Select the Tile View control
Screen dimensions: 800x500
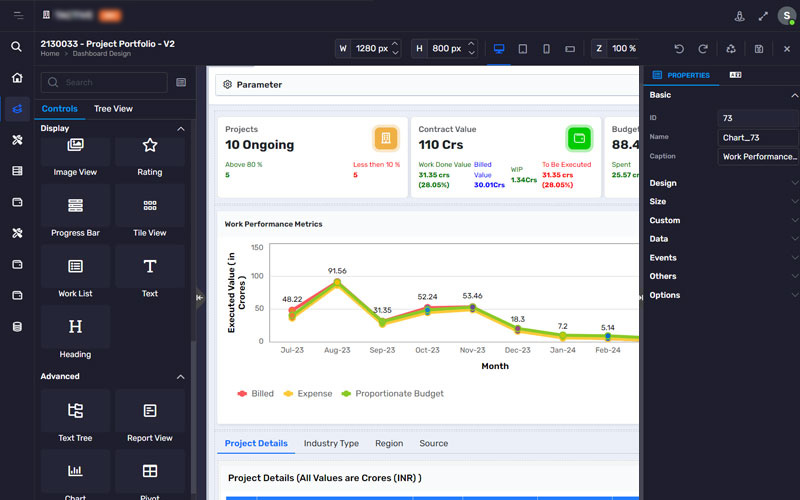pos(149,211)
